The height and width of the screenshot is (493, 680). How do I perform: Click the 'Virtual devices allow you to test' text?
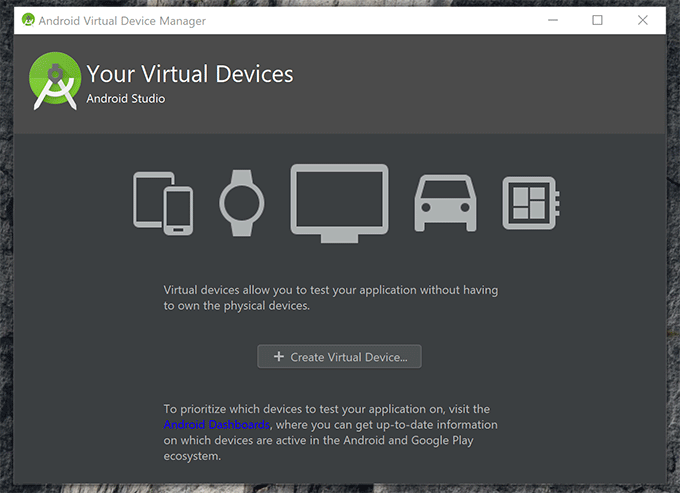pos(330,298)
